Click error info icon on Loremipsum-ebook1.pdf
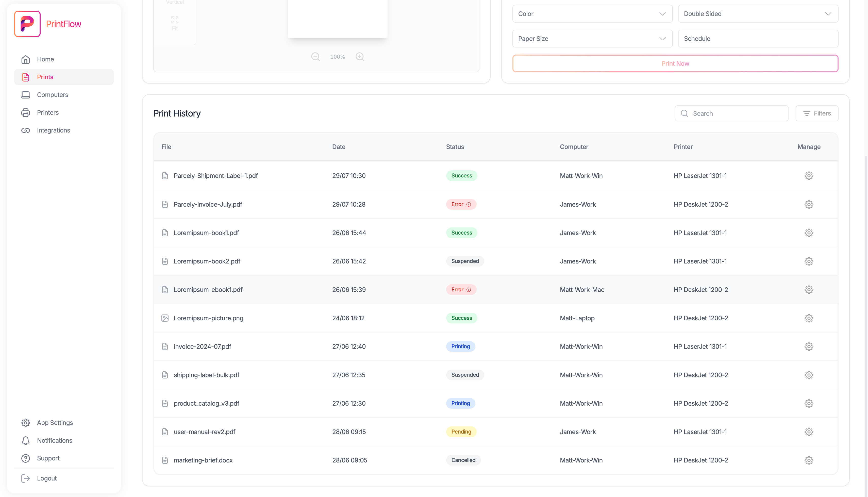The height and width of the screenshot is (497, 868). click(469, 290)
